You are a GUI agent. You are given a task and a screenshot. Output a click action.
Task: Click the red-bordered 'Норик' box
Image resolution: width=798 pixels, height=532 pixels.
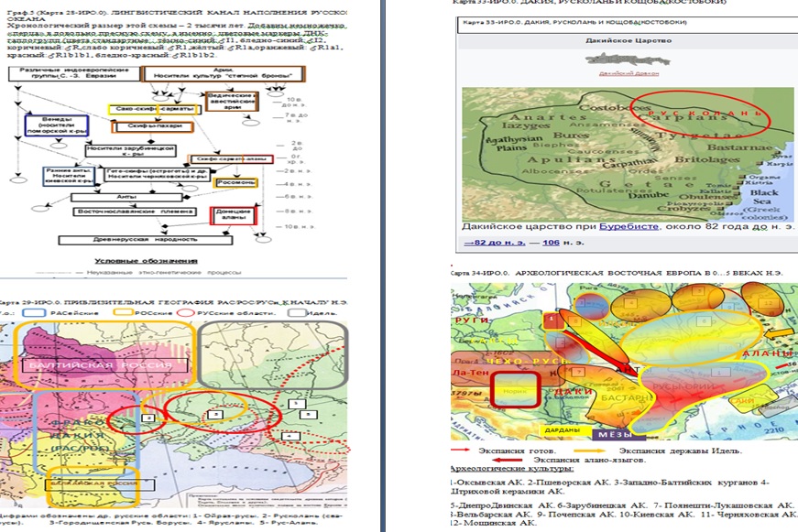coord(515,391)
